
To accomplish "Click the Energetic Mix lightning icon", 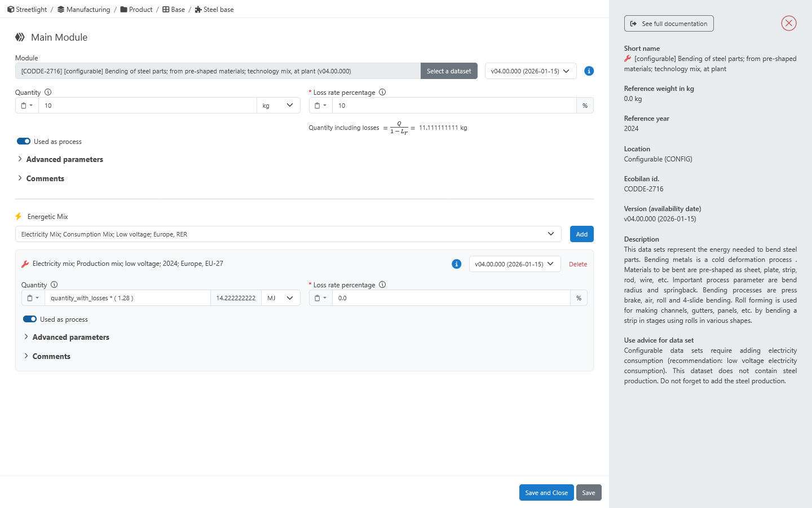I will pos(19,217).
